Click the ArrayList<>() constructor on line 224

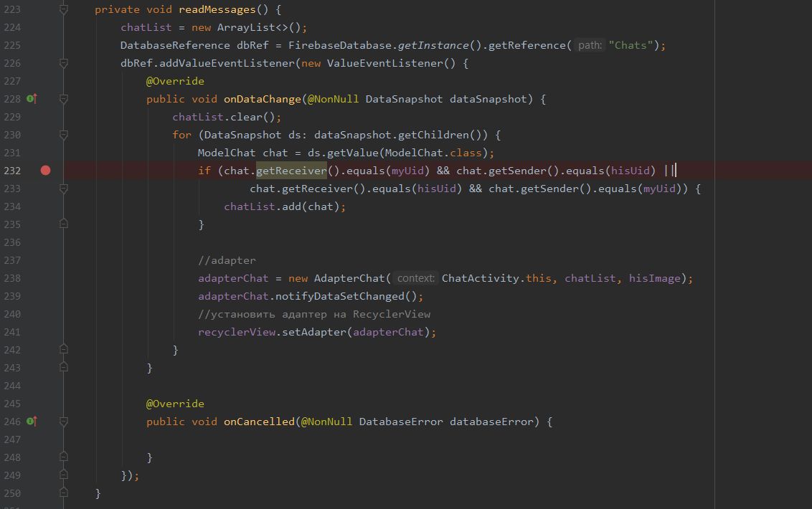tap(259, 27)
